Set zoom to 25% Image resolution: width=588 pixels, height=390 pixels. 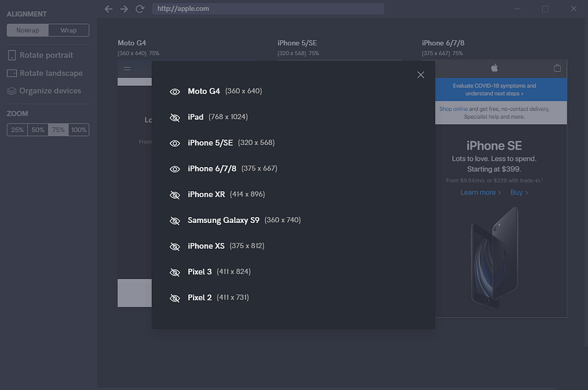[18, 130]
